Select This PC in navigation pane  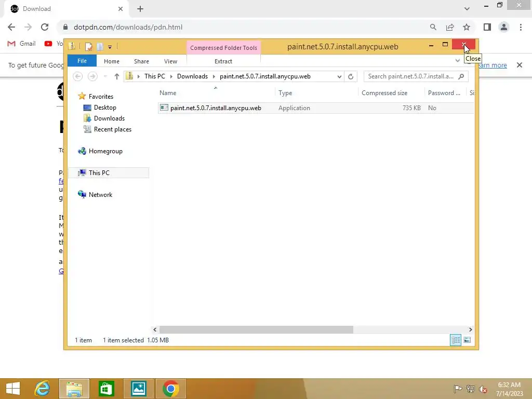(99, 172)
